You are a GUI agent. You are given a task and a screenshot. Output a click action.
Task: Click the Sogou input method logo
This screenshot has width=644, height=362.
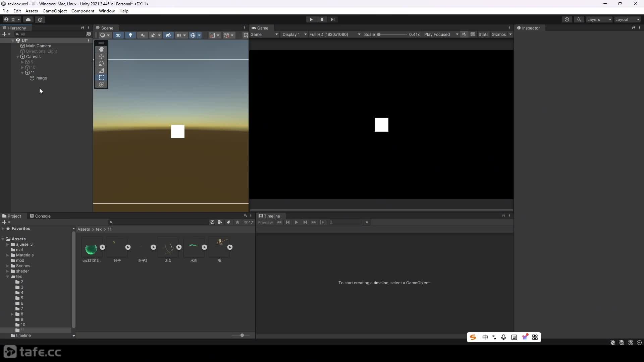[x=473, y=337]
